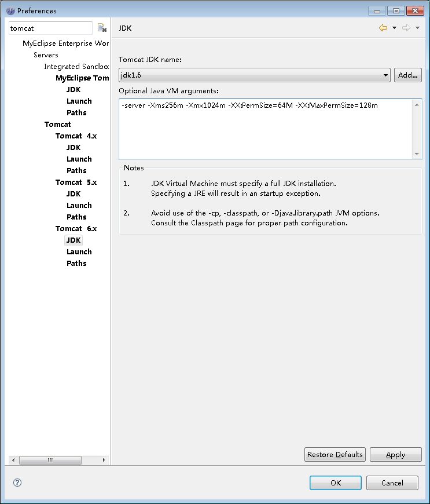Select the Tomcat 6.x tree node
The image size is (430, 504).
[76, 228]
